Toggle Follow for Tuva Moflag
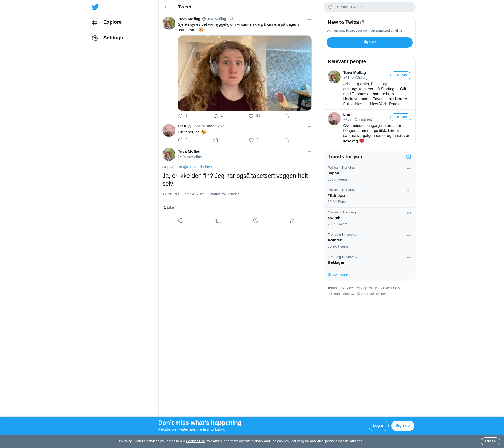The width and height of the screenshot is (504, 448). coord(401,75)
